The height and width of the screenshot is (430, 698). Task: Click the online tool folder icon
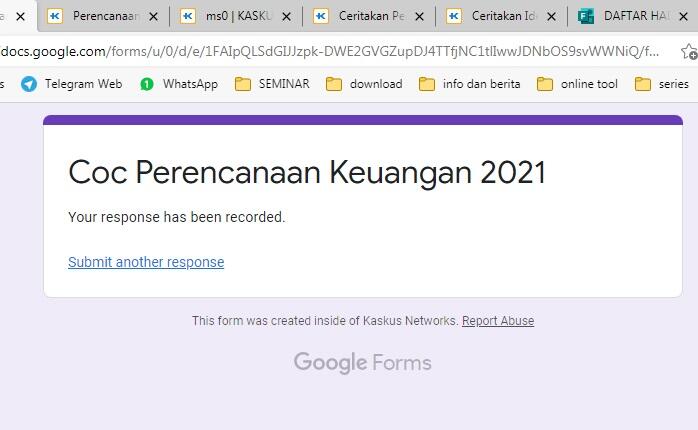coord(544,84)
